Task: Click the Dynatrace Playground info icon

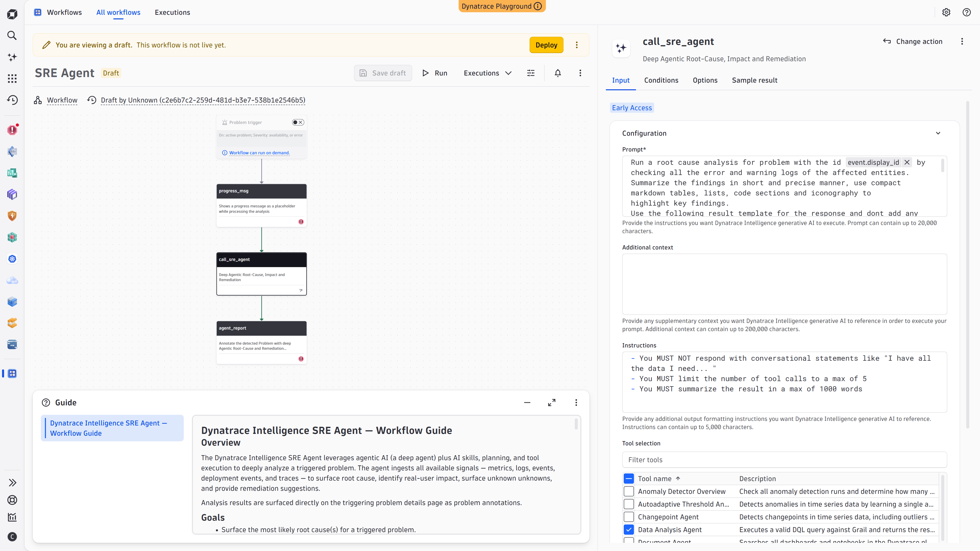Action: tap(537, 6)
